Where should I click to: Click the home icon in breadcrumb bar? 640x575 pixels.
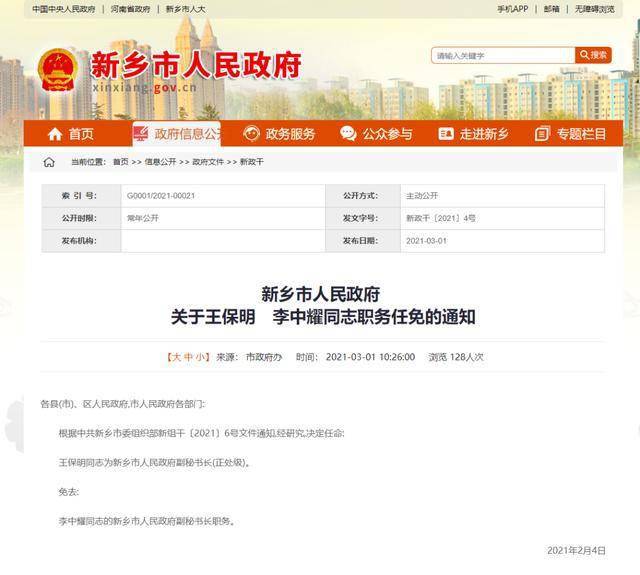pyautogui.click(x=49, y=162)
